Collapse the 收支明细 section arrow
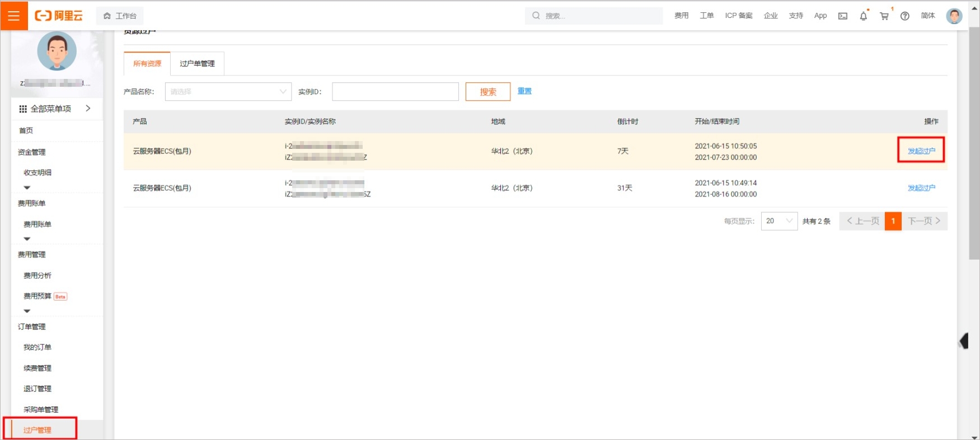Viewport: 980px width, 440px height. pyautogui.click(x=27, y=188)
